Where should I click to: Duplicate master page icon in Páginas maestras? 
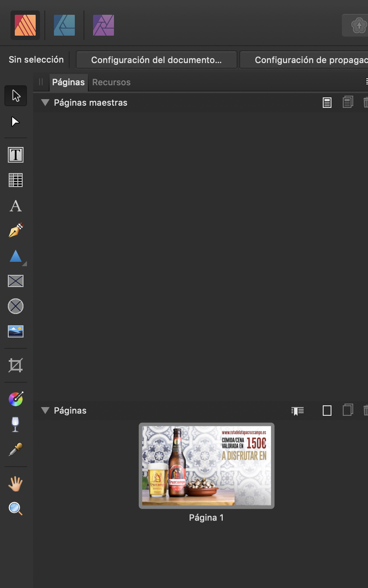pyautogui.click(x=348, y=102)
